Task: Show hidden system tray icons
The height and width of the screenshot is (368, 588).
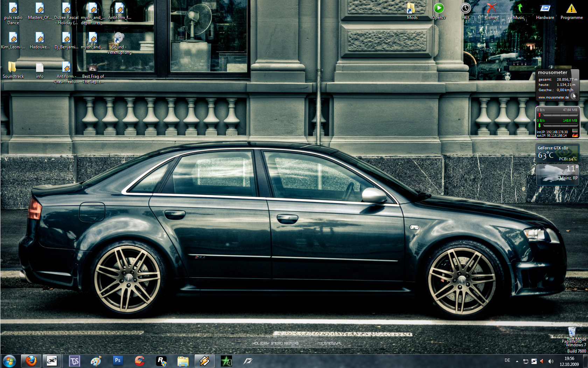Action: tap(517, 361)
